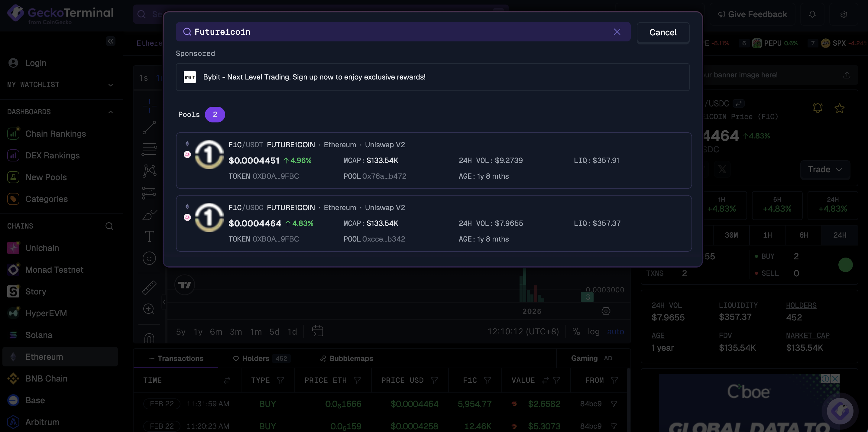
Task: Collapse sidebar with double-chevron icon
Action: coord(110,41)
